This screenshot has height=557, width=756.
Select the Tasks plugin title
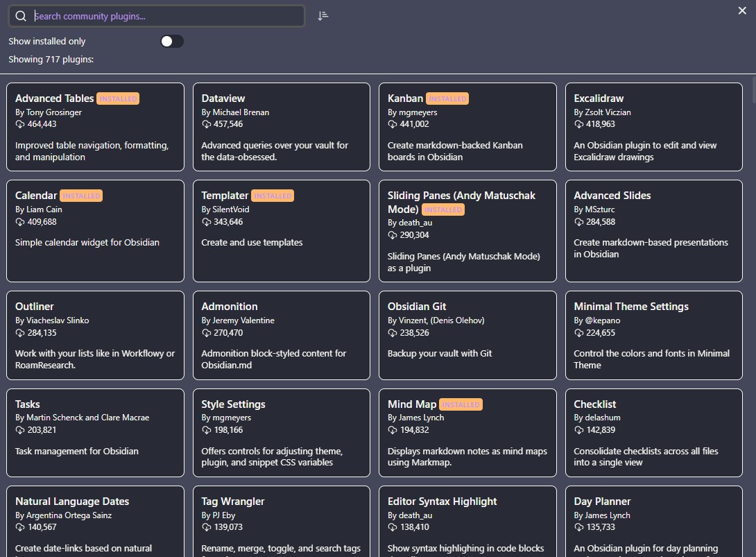point(28,404)
